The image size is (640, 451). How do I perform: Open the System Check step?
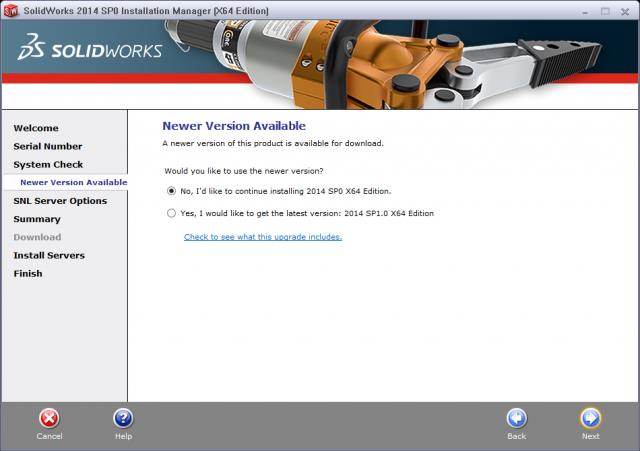(48, 164)
